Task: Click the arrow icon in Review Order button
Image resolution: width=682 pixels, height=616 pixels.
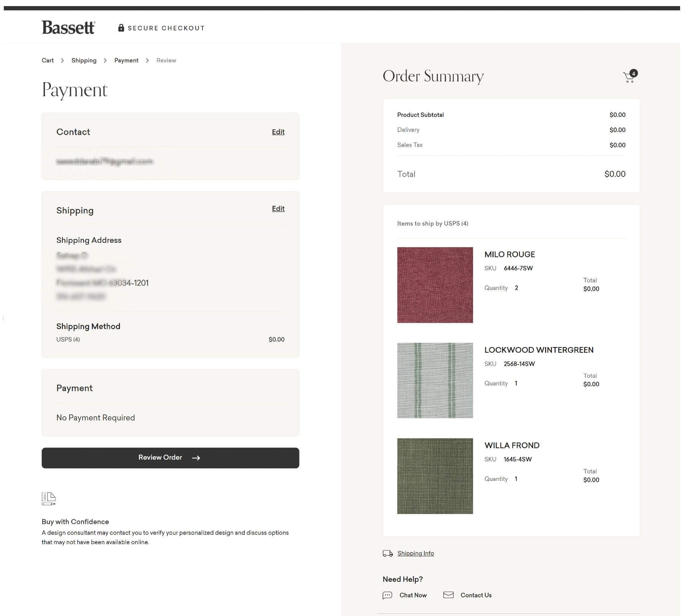Action: (x=196, y=458)
